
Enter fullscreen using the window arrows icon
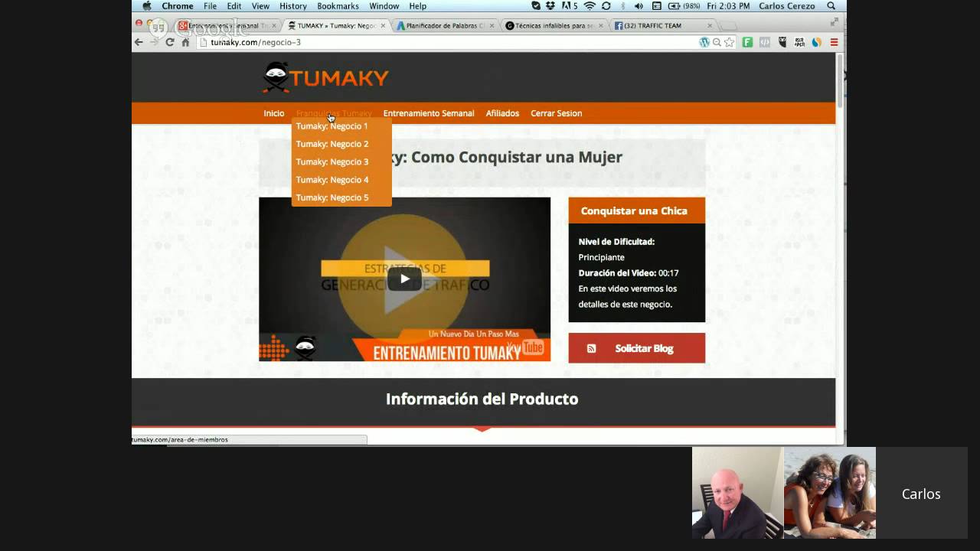(x=834, y=22)
